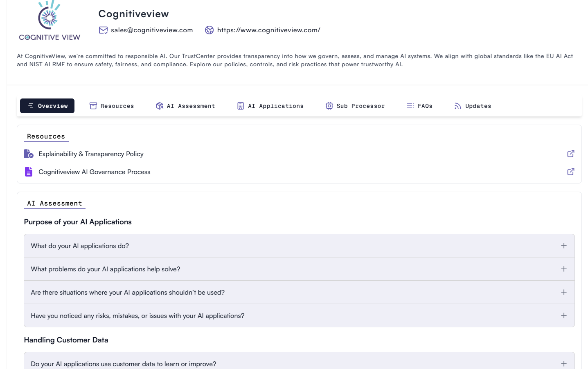Screen dimensions: 588x369
Task: Click the cube icon in AI Assessment tab
Action: [159, 105]
